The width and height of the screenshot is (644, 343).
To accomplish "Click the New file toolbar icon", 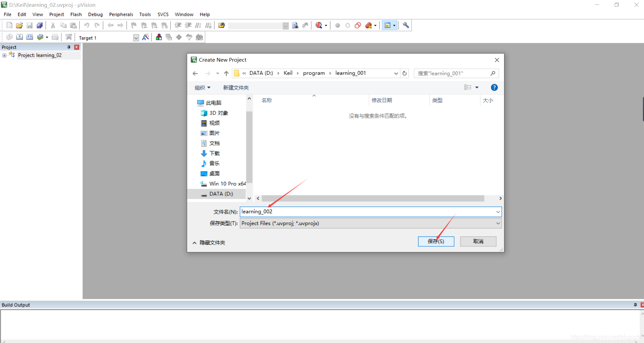I will tap(9, 25).
